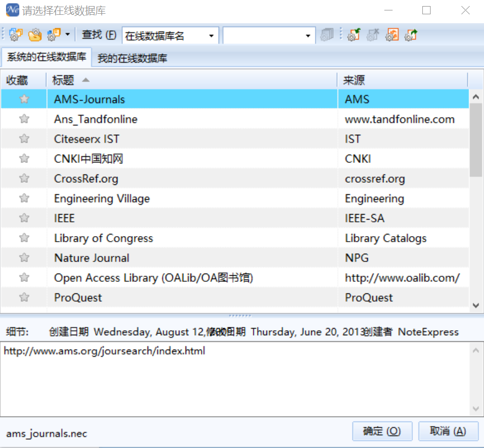Screen dimensions: 484x448
Task: Click the 查找 (F) label
Action: [99, 35]
